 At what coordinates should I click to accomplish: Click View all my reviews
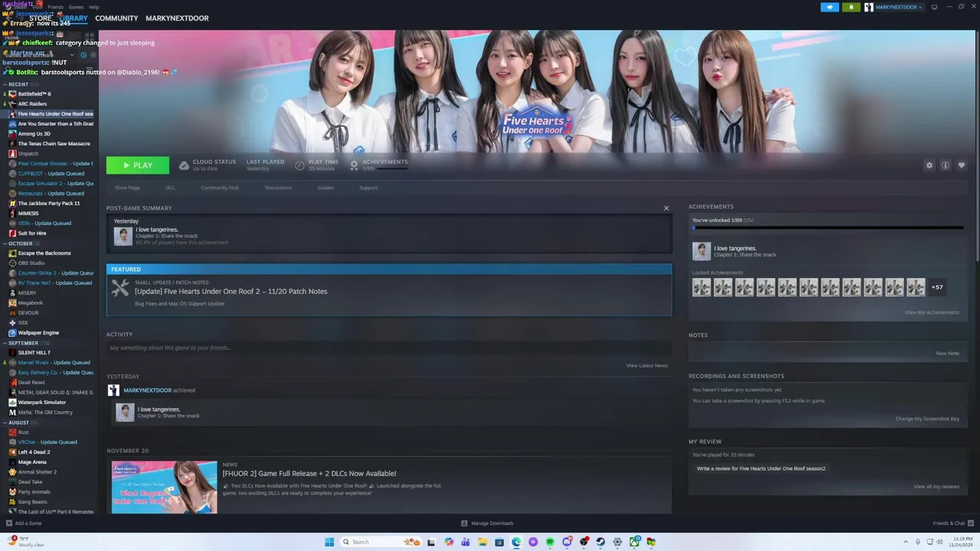(936, 487)
